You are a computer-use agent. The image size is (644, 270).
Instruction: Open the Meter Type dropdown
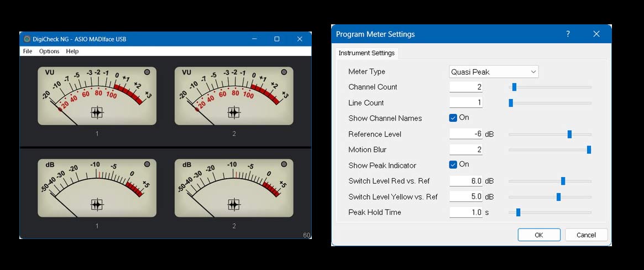pos(494,72)
